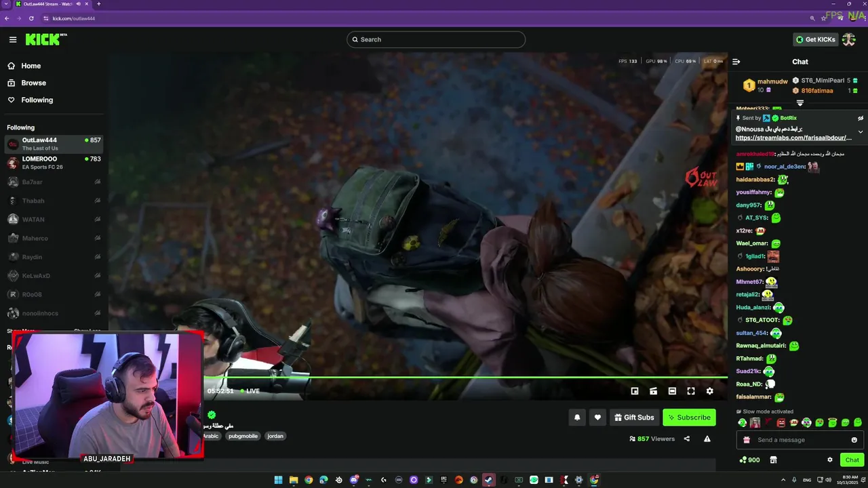Click mahmudw top gifter
The width and height of the screenshot is (868, 488).
click(x=772, y=81)
